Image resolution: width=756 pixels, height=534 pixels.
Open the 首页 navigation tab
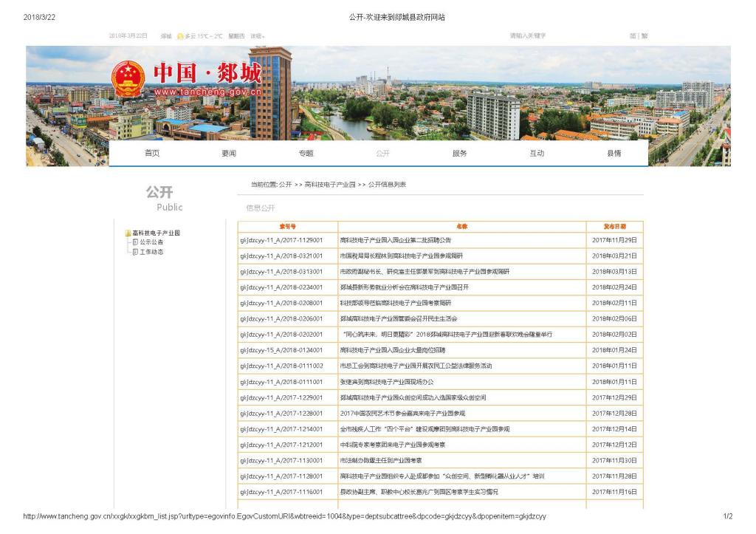tap(151, 154)
